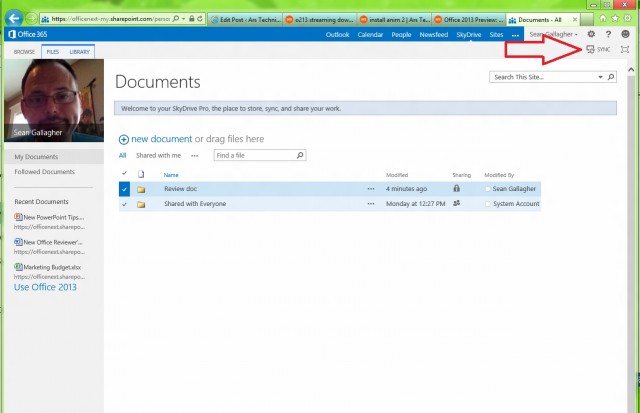The height and width of the screenshot is (413, 640).
Task: Open Newsfeed from the top navigation
Action: tap(433, 35)
